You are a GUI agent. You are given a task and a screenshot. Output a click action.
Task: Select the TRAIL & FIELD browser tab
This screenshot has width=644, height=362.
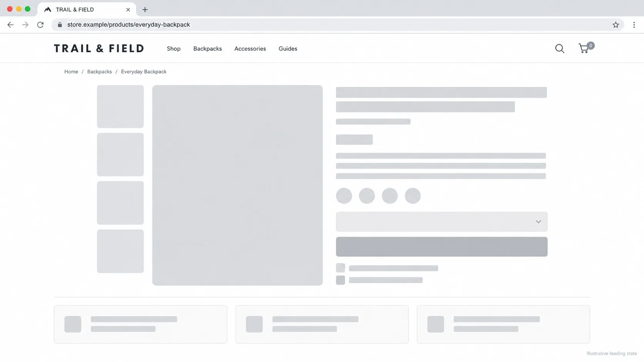pyautogui.click(x=86, y=10)
